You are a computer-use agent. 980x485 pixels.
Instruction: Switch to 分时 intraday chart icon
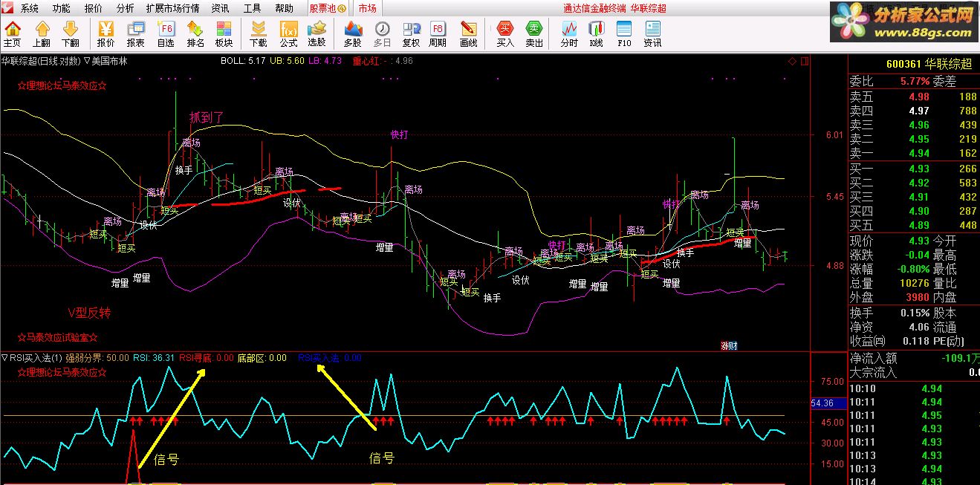(569, 34)
